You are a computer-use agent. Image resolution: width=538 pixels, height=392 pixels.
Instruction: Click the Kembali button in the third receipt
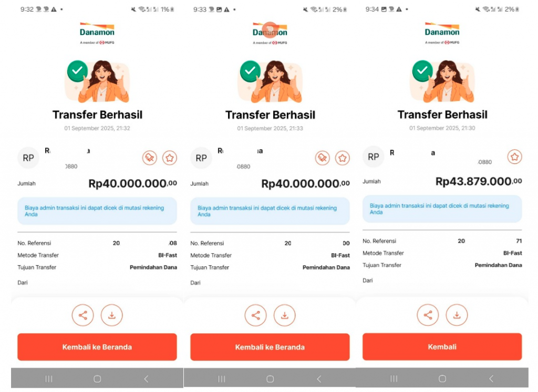pyautogui.click(x=442, y=347)
